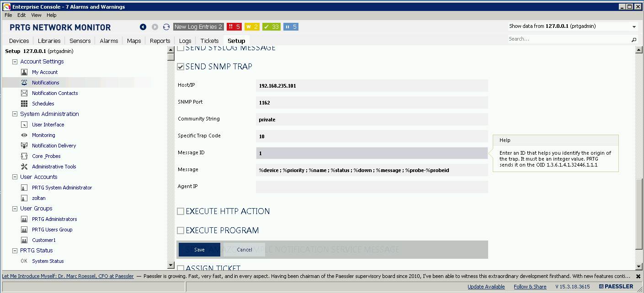Click the Specific Trap Code field
The width and height of the screenshot is (644, 293).
click(x=372, y=136)
